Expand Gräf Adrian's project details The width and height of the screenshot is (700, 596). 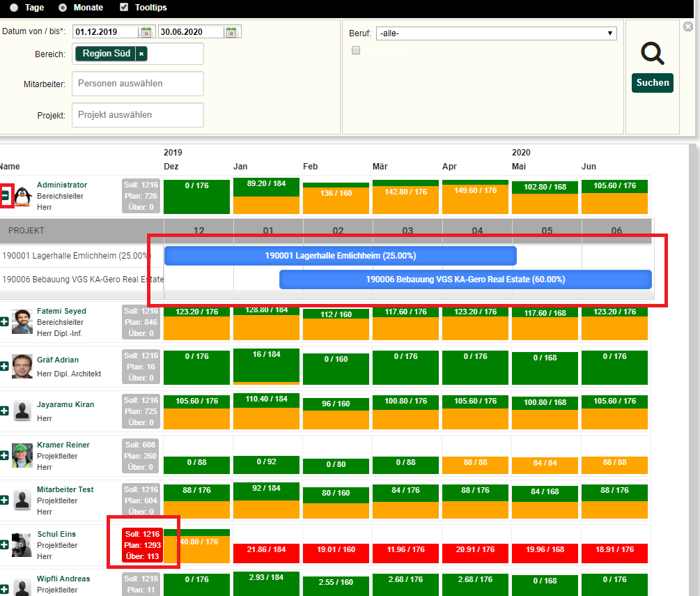[5, 367]
